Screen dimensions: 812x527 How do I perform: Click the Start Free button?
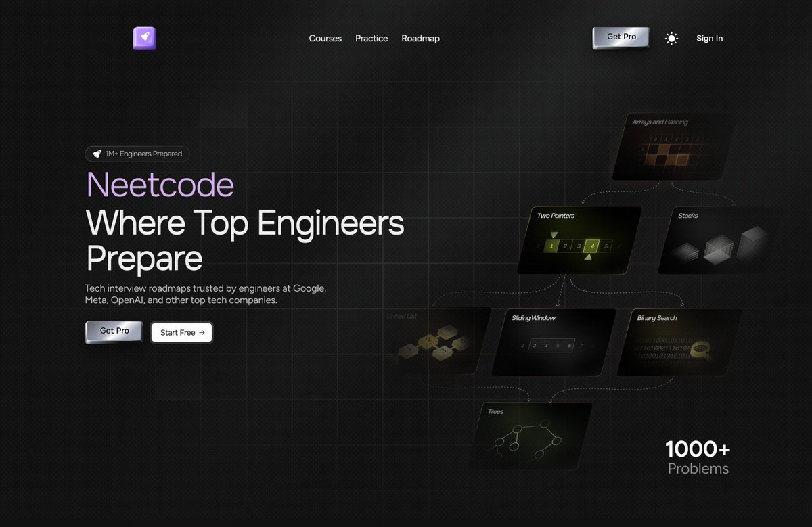click(x=182, y=333)
